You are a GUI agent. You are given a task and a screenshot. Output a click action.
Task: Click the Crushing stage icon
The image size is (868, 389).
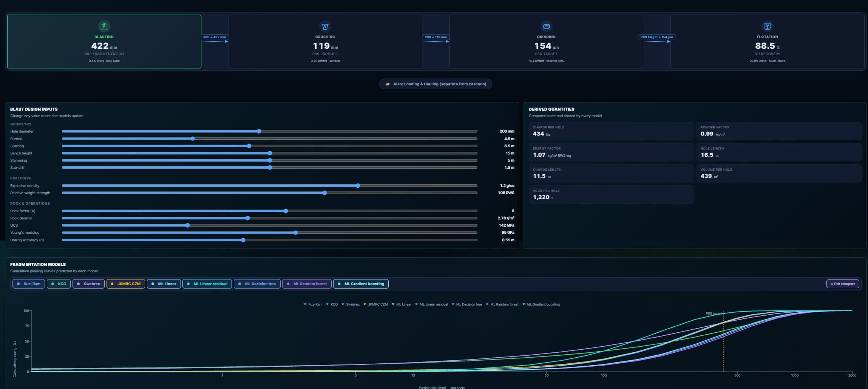point(325,26)
